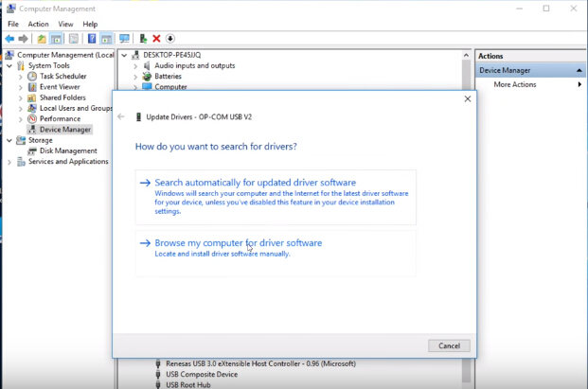
Task: Click the blue Back arrow in toolbar
Action: [x=9, y=39]
